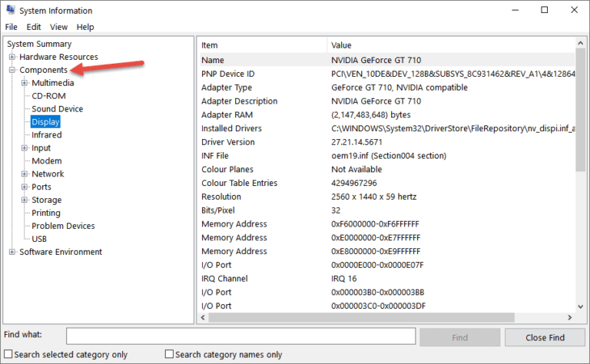Select the Input category
This screenshot has height=364, width=590.
pyautogui.click(x=41, y=147)
